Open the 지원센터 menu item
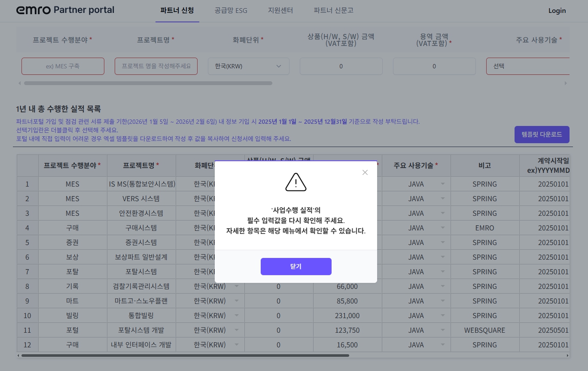Viewport: 588px width, 371px height. click(280, 11)
